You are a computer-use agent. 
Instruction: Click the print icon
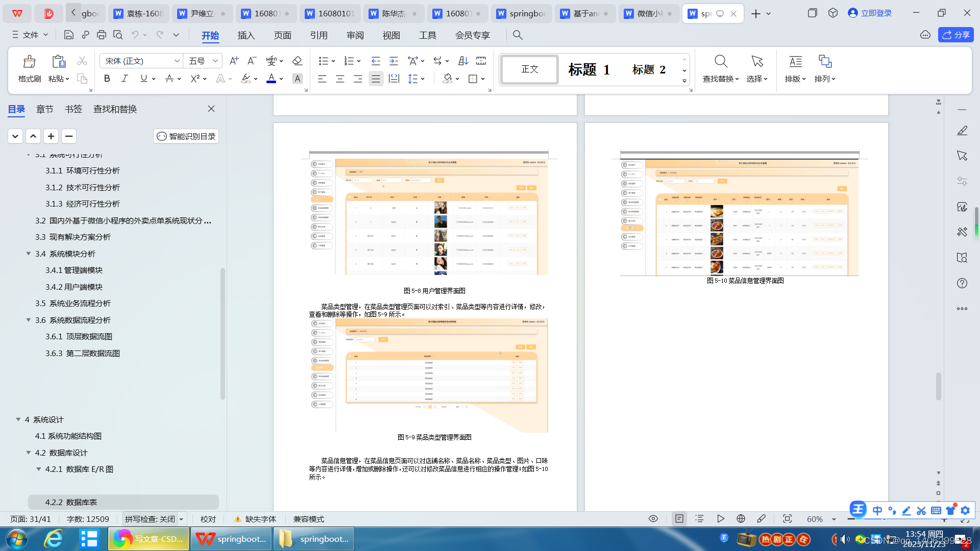pyautogui.click(x=101, y=35)
